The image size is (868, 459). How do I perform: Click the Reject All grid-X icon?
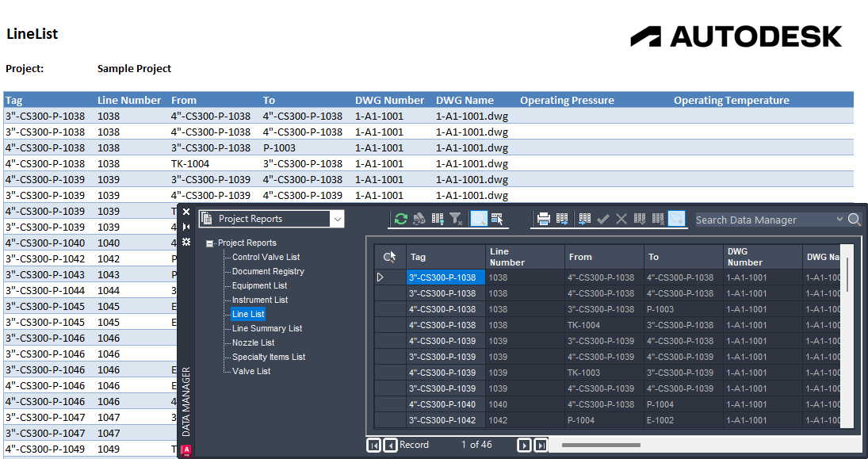[658, 219]
